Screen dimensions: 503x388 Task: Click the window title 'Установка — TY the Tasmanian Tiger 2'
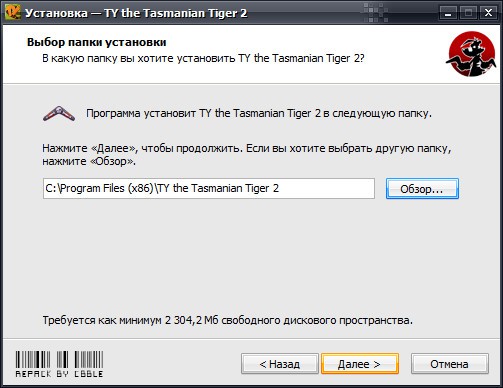136,13
